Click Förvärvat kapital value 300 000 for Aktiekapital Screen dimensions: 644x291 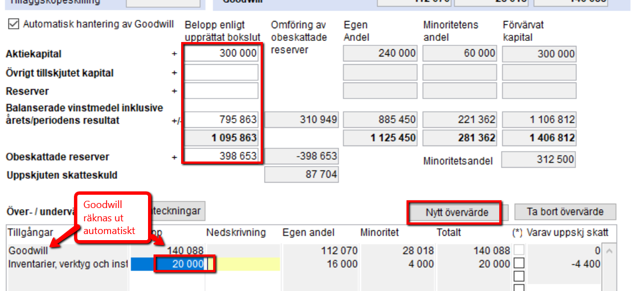pos(539,54)
